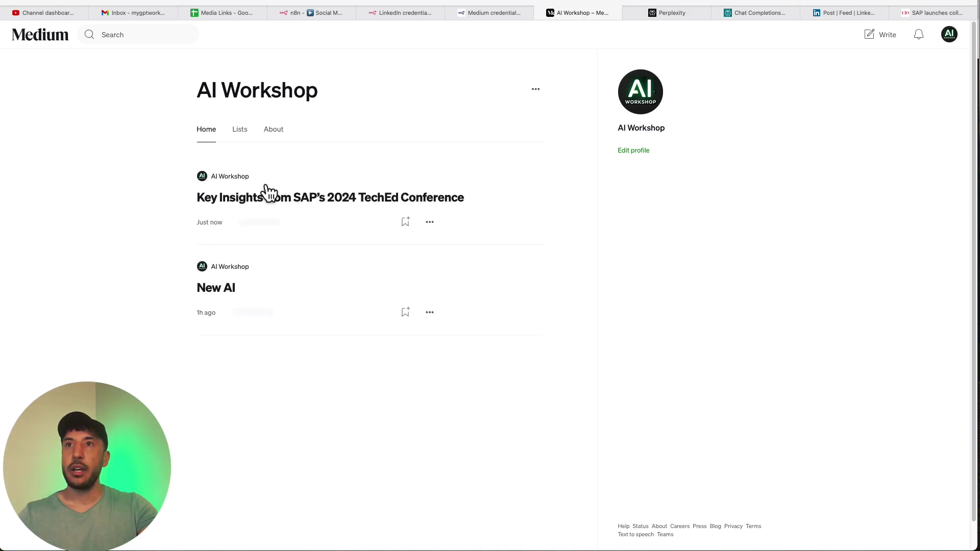Click author AI Workshop above New AI story
Image resolution: width=980 pixels, height=551 pixels.
click(x=230, y=267)
